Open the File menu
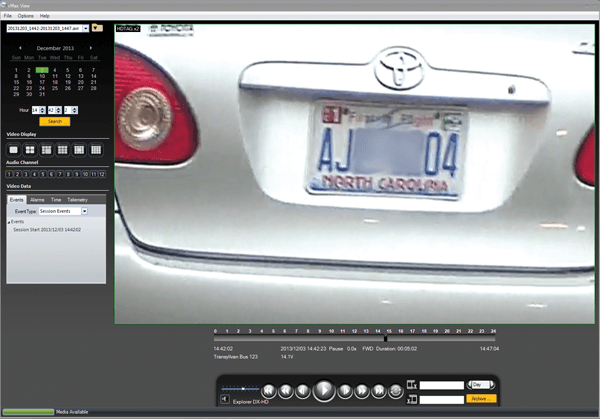Image resolution: width=600 pixels, height=419 pixels. point(8,16)
